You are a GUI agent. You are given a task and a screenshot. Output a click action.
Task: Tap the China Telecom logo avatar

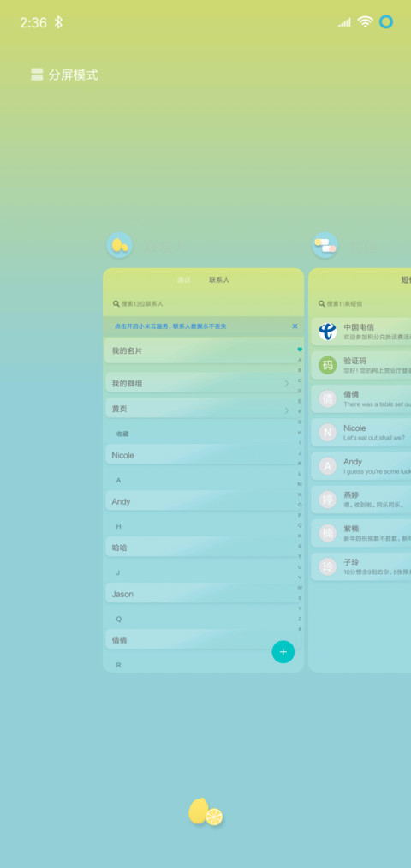click(x=327, y=332)
